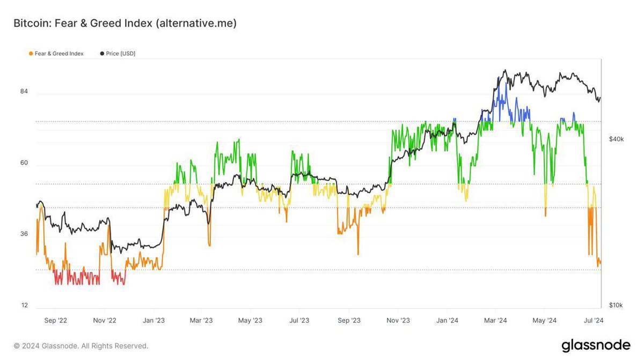This screenshot has width=644, height=362.
Task: Select the Nov '23 x-axis label
Action: click(398, 321)
